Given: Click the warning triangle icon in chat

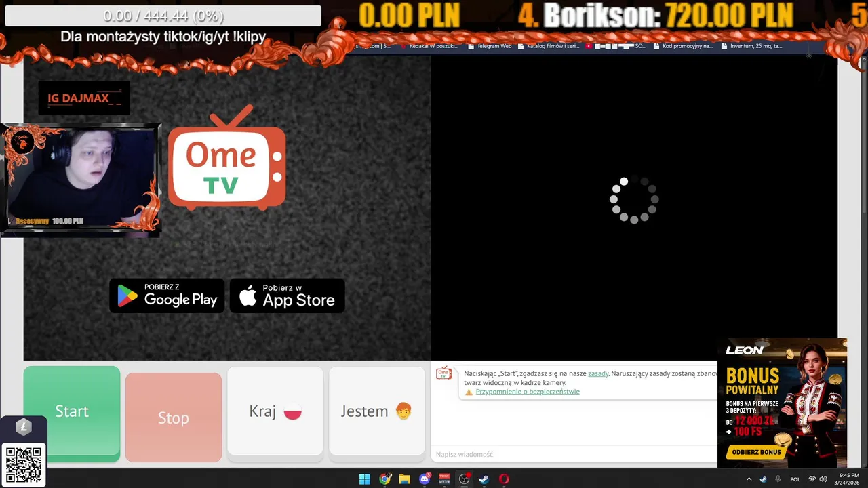Looking at the screenshot, I should click(x=469, y=392).
